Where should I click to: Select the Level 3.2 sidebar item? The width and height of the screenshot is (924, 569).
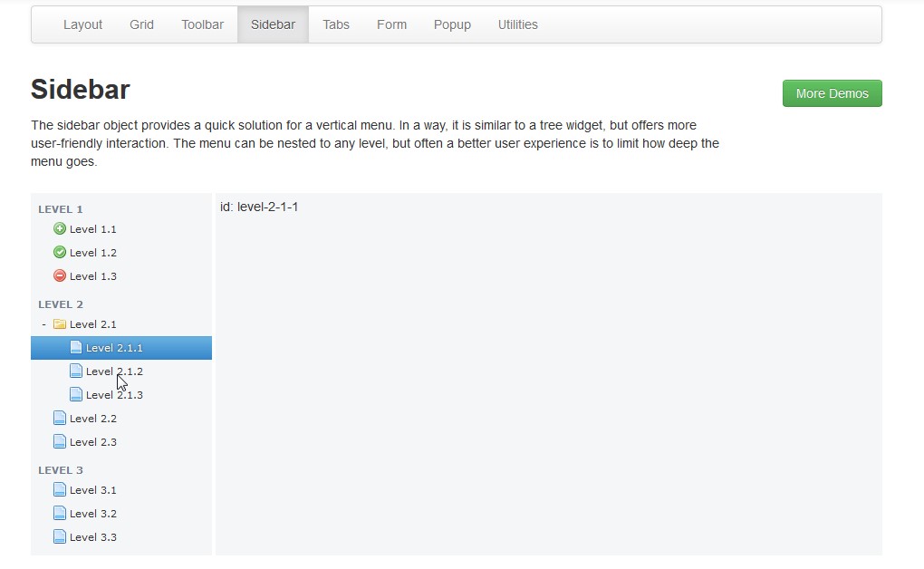pyautogui.click(x=93, y=514)
